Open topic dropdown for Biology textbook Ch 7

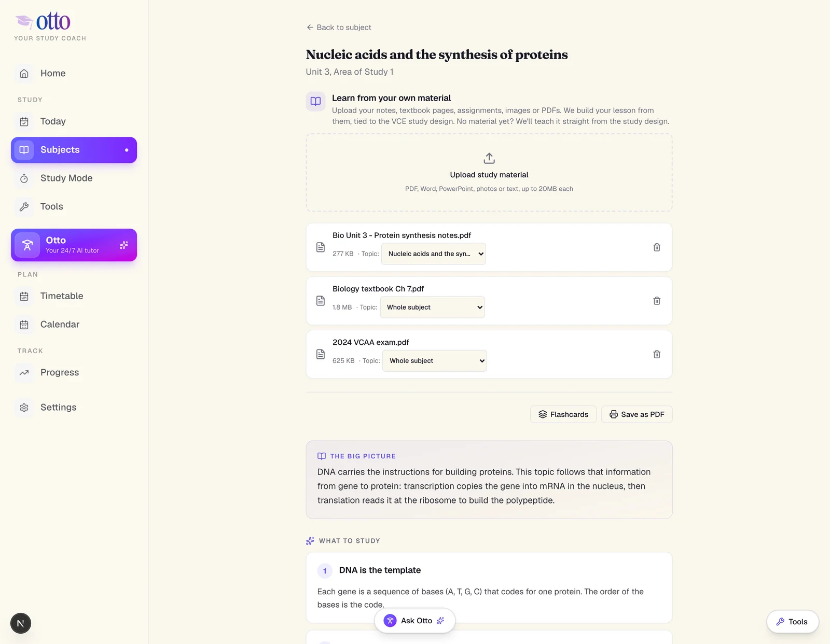coord(433,307)
